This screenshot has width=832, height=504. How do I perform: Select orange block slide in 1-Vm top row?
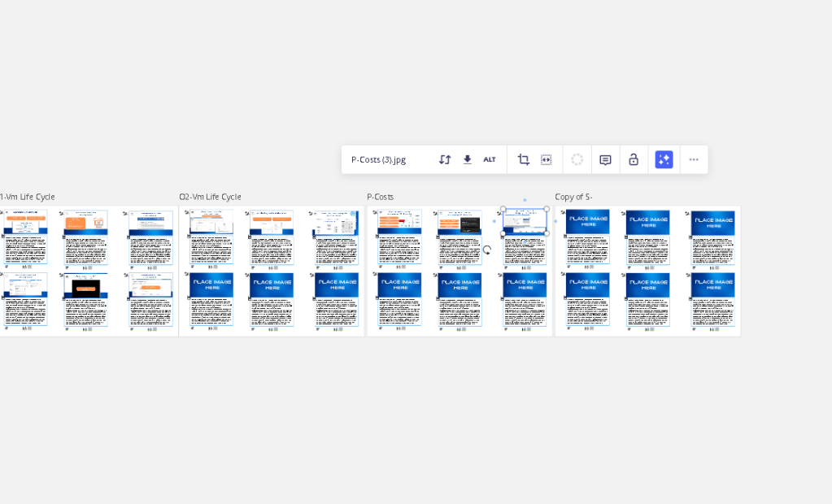[86, 222]
